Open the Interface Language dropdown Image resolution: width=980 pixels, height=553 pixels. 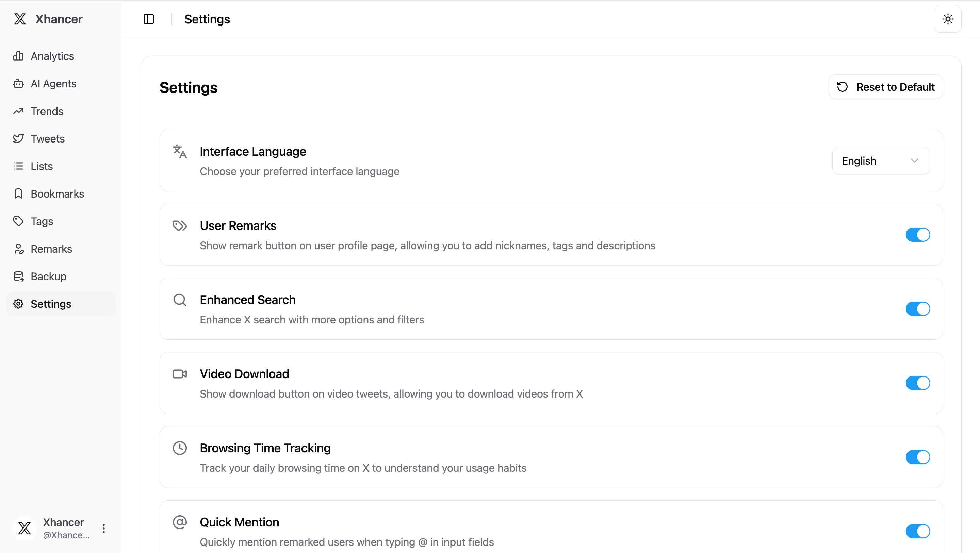tap(881, 161)
